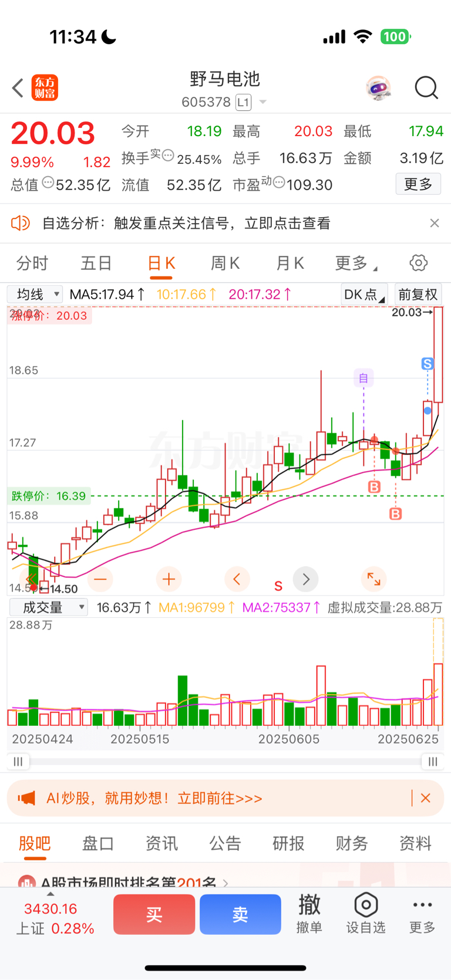The image size is (451, 980).
Task: Move chart left with orange arrow
Action: [237, 579]
